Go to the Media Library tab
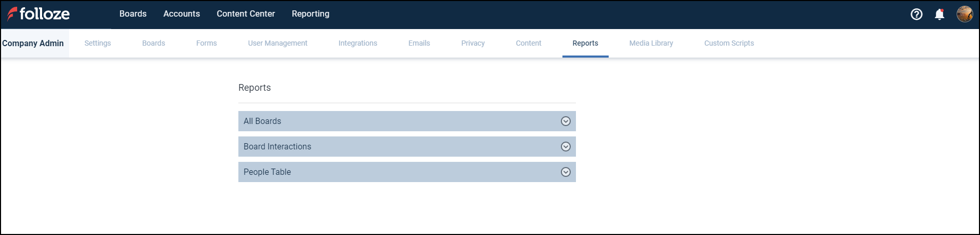The width and height of the screenshot is (980, 235). tap(651, 44)
